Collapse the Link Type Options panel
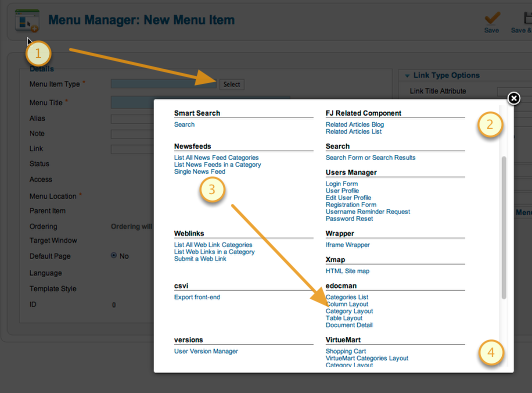The height and width of the screenshot is (393, 532). pos(407,76)
